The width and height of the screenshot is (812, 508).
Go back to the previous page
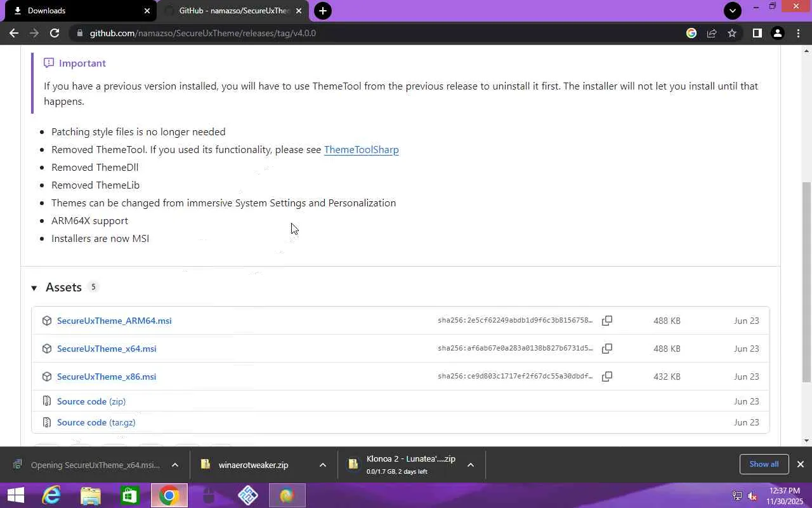14,33
